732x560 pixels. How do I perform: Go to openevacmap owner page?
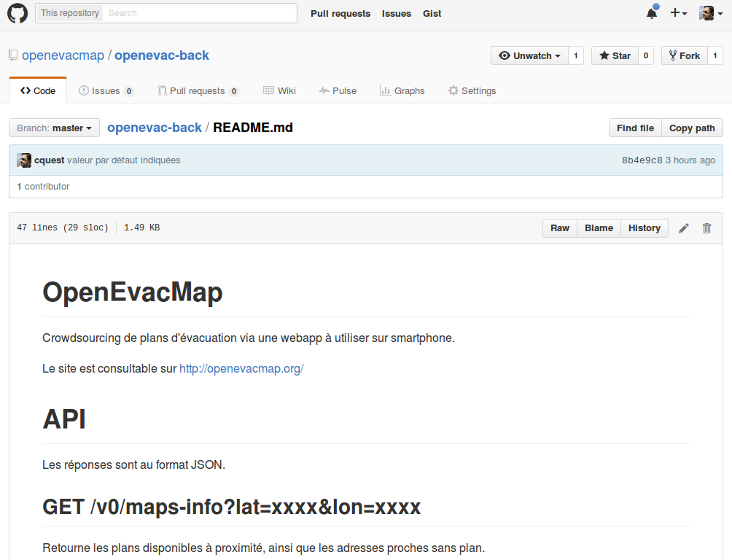63,55
